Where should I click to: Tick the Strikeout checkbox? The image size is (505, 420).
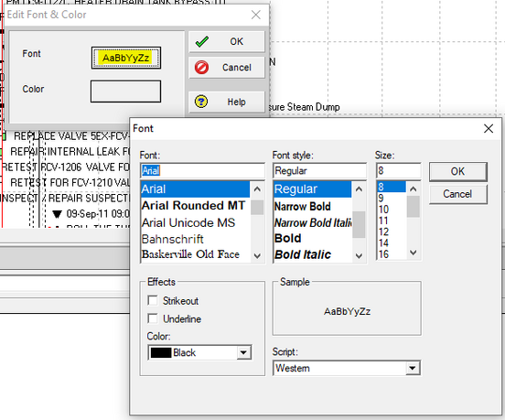point(153,300)
